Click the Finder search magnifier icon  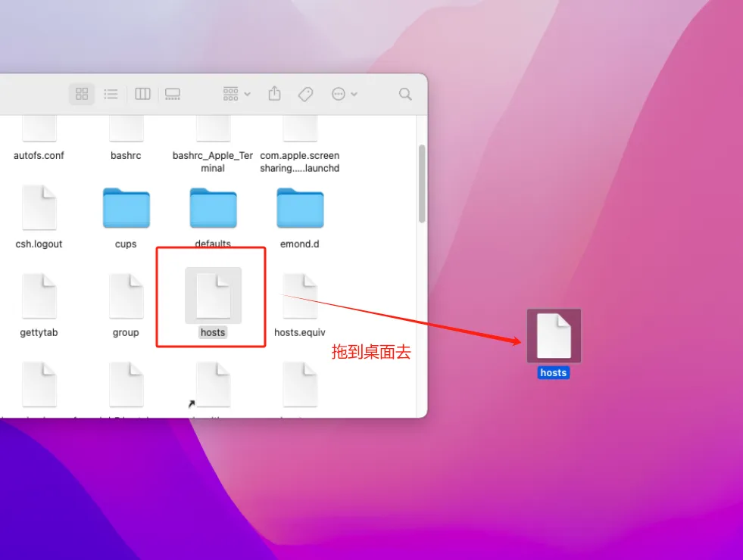(405, 94)
